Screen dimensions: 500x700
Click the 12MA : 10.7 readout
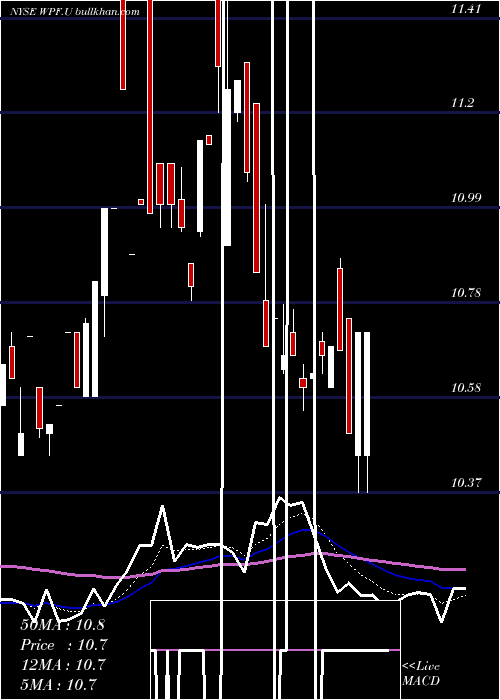click(x=63, y=665)
